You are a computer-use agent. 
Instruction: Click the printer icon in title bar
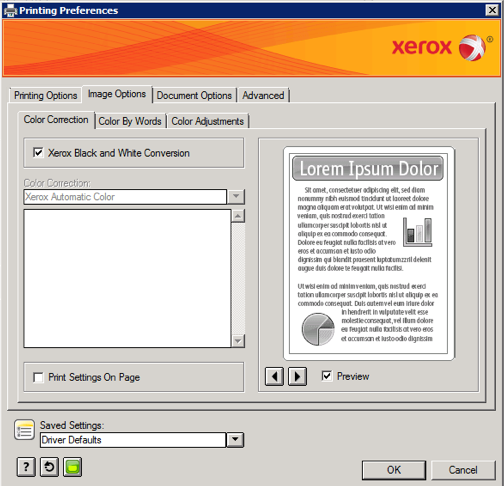pos(10,10)
